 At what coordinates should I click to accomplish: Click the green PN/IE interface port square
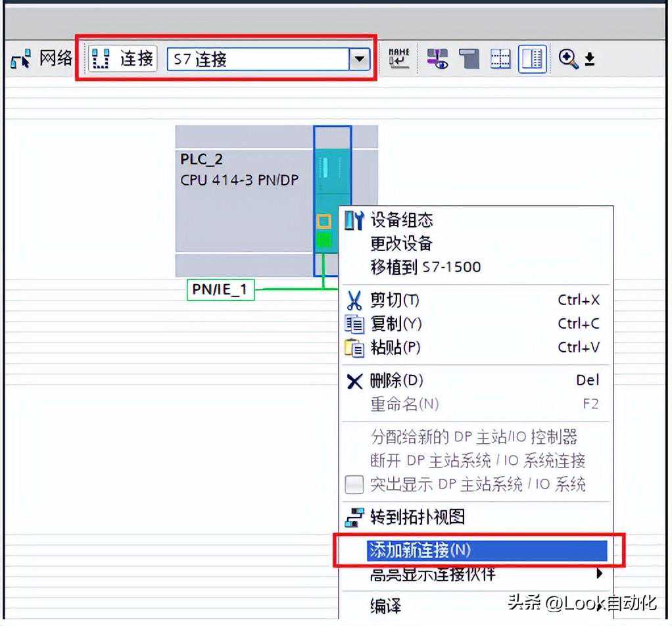click(x=324, y=240)
